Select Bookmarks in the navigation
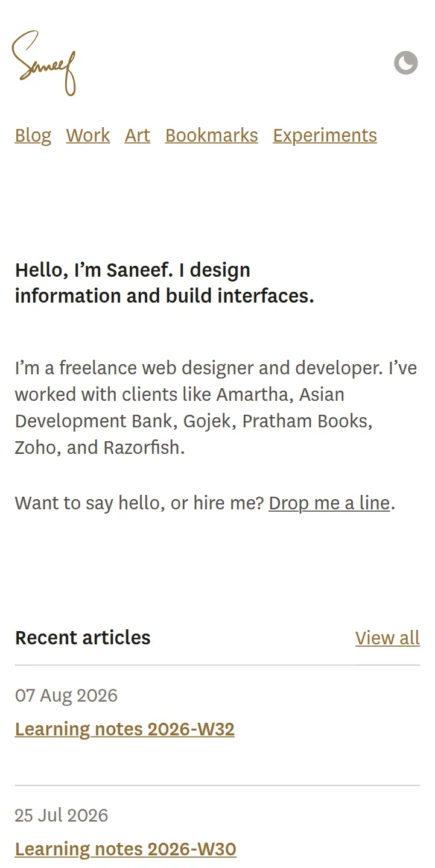 [212, 135]
